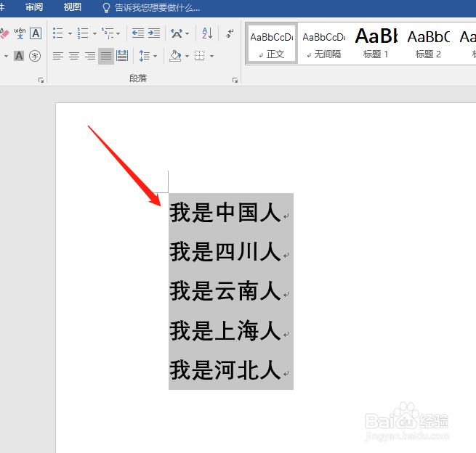Click the line 我是河北人

tap(225, 370)
